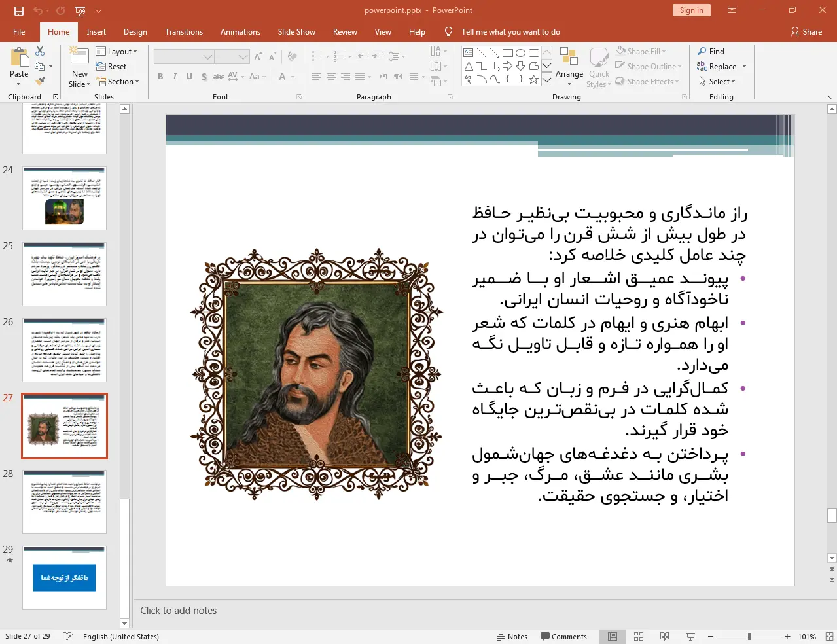Click the zoom in plus button

point(788,637)
